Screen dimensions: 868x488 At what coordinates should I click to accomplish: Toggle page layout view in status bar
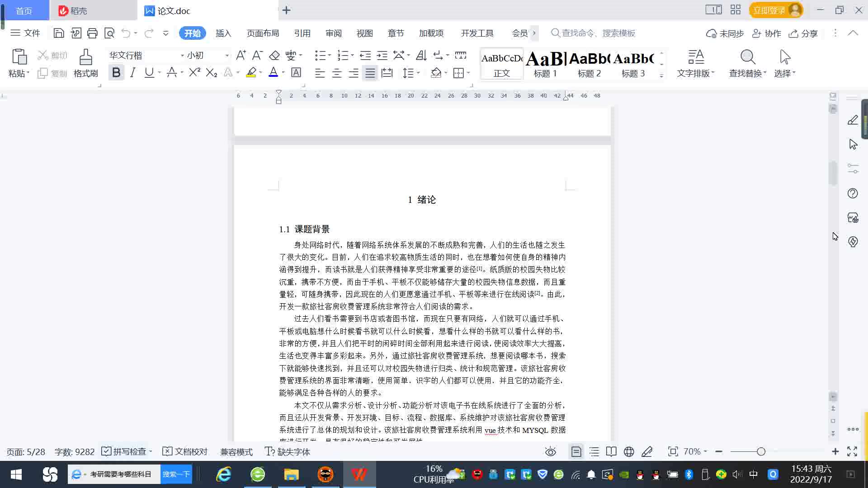coord(576,451)
